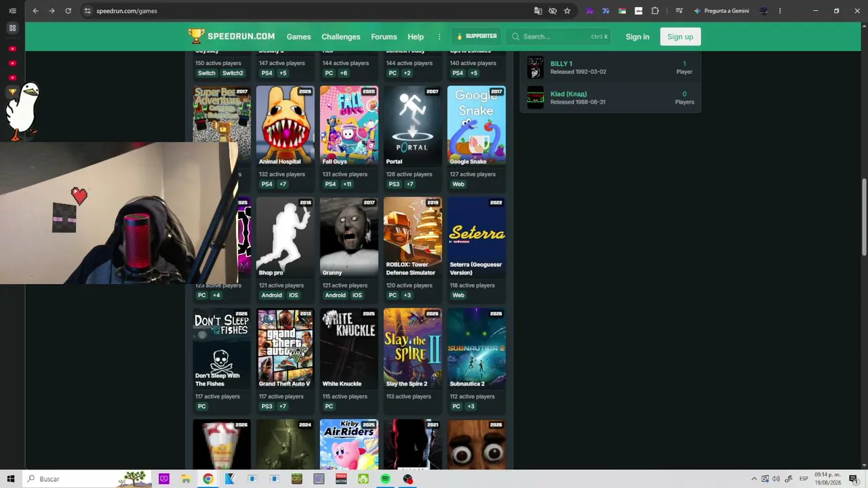Click the Klad game icon
Screen dimensions: 868x488
pyautogui.click(x=536, y=98)
